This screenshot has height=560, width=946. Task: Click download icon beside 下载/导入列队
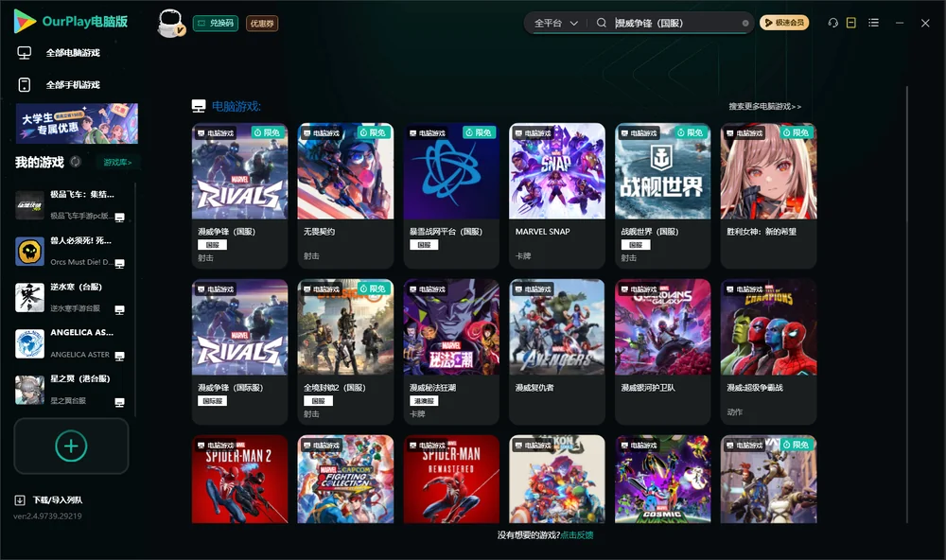[20, 500]
